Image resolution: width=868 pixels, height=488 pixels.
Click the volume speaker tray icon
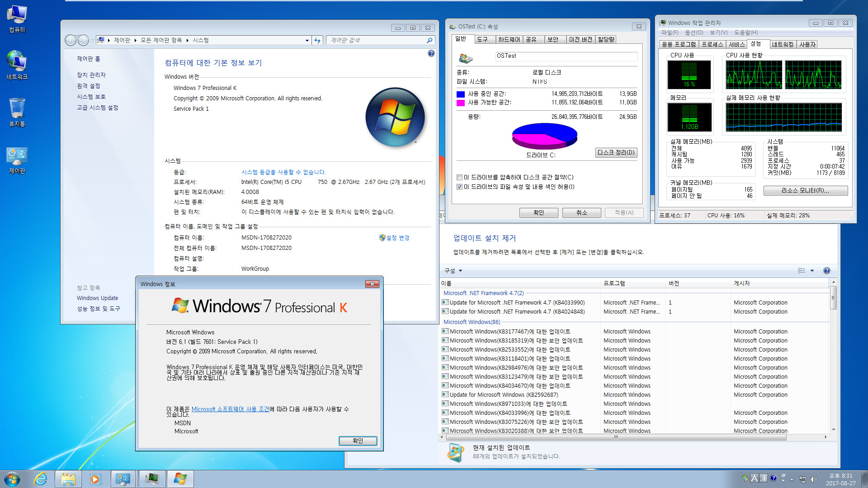(814, 479)
